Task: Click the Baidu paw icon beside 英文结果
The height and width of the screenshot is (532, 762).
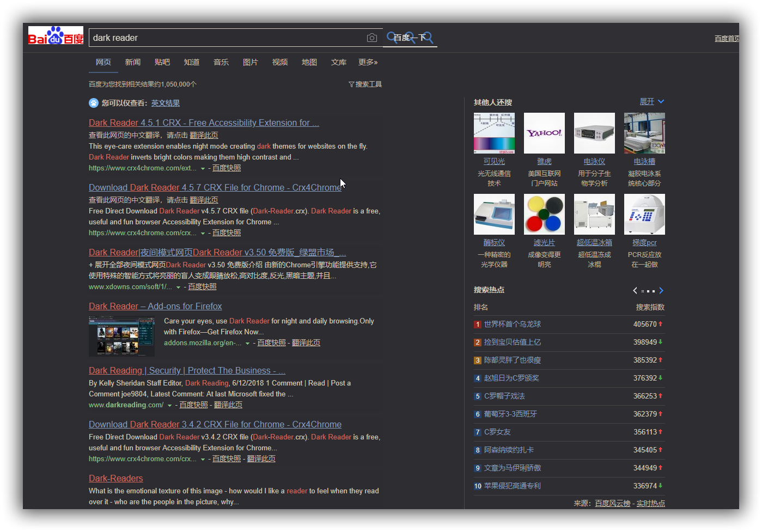Action: (x=94, y=103)
